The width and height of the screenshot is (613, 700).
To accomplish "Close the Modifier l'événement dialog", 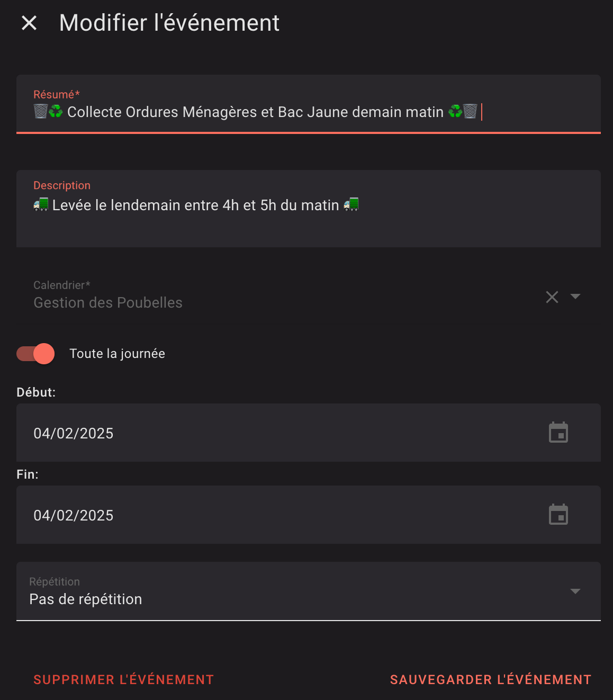I will 29,23.
